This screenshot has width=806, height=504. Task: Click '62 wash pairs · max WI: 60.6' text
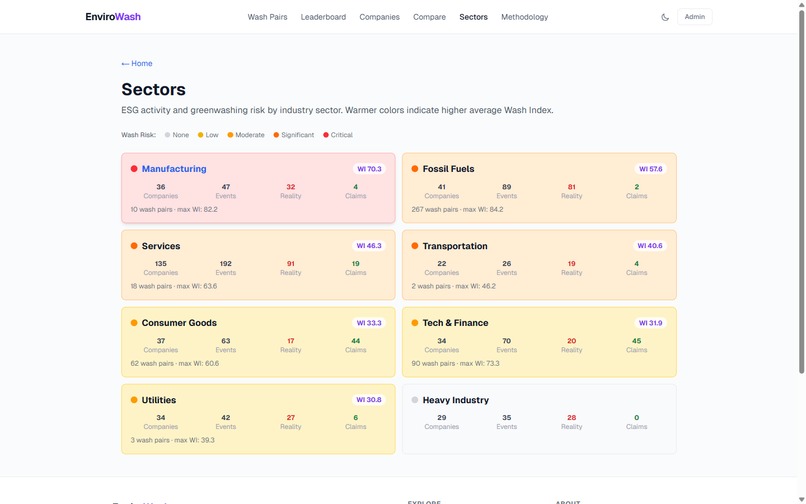coord(175,363)
